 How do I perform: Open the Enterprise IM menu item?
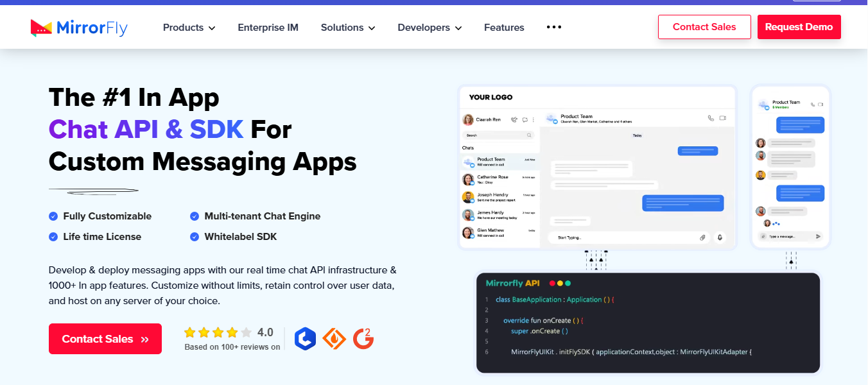(x=268, y=28)
